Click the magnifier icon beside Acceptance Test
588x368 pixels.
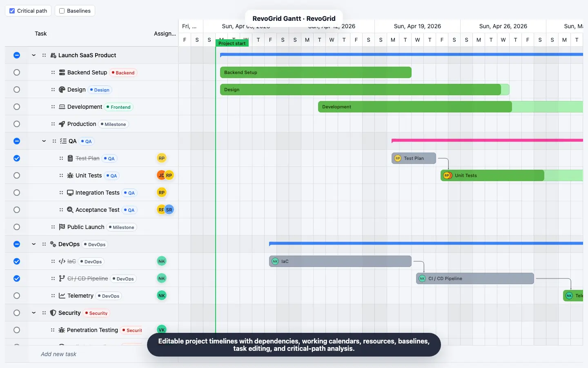tap(70, 210)
